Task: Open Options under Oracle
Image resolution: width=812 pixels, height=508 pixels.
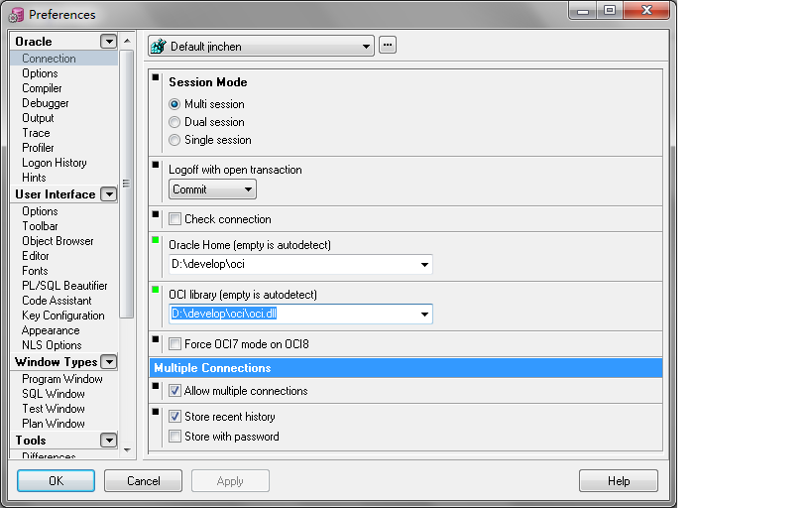Action: click(x=40, y=73)
